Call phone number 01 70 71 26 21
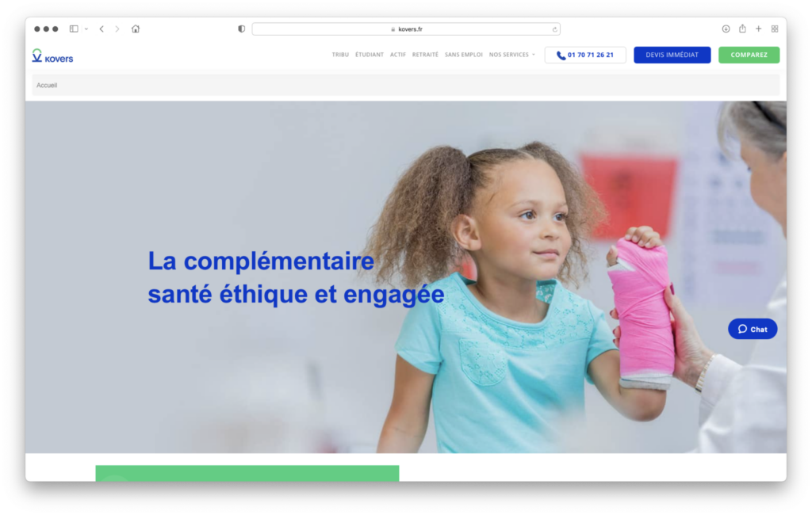 585,55
